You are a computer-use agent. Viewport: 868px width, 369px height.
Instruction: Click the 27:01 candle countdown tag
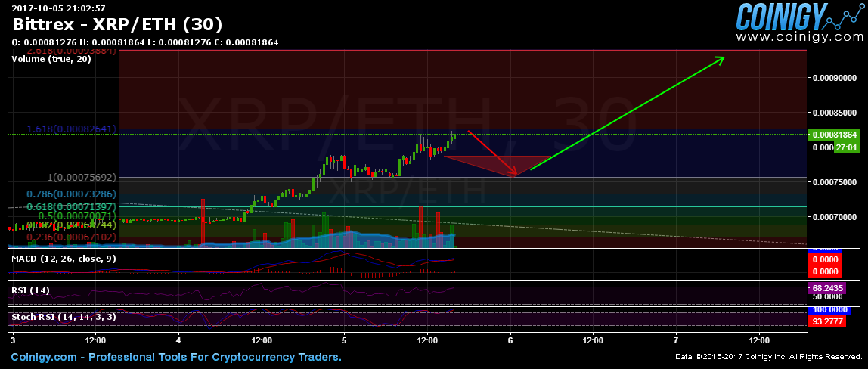[x=845, y=147]
